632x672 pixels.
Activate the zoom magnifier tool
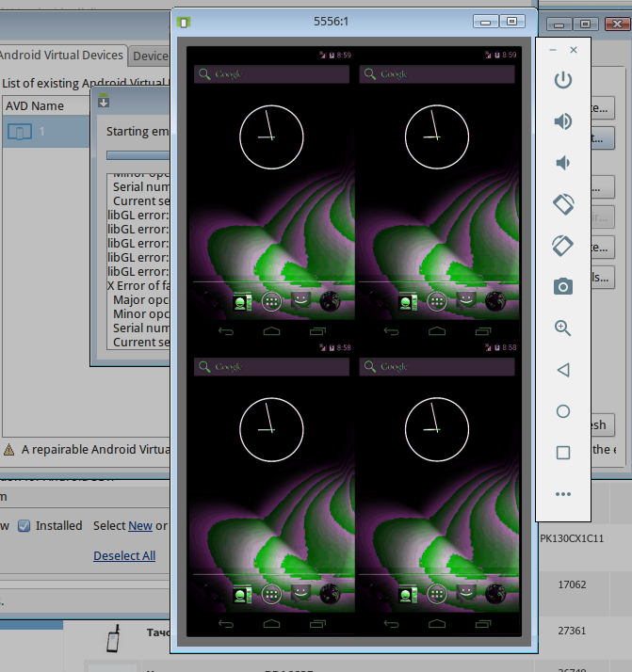click(x=562, y=328)
